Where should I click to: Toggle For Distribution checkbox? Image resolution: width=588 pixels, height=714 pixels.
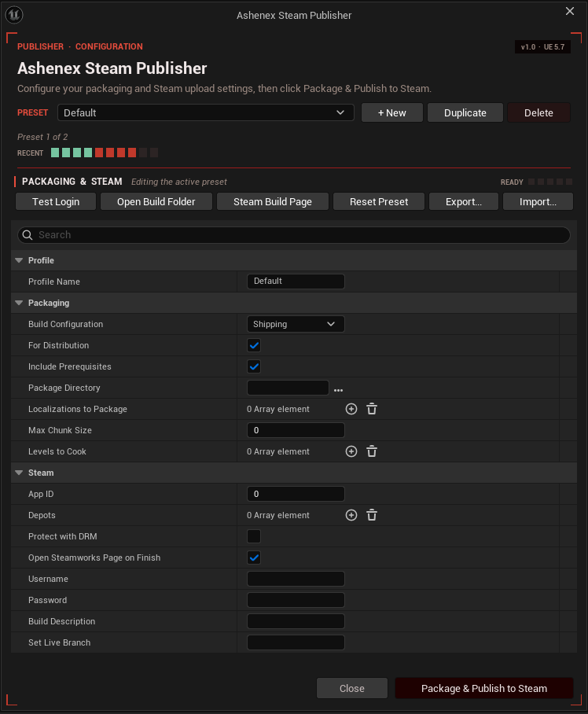tap(254, 345)
